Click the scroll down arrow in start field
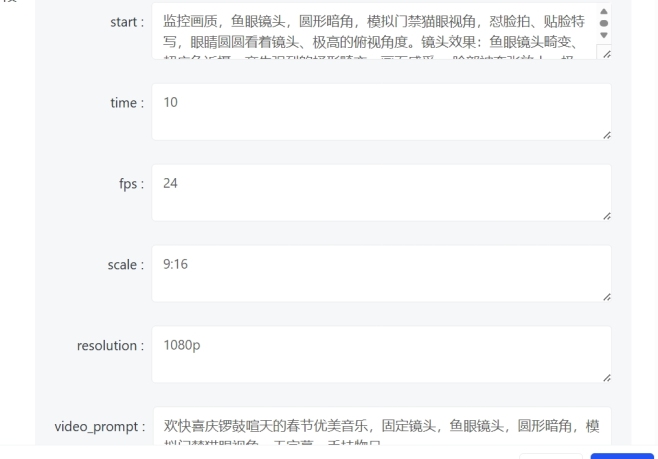 coord(603,35)
